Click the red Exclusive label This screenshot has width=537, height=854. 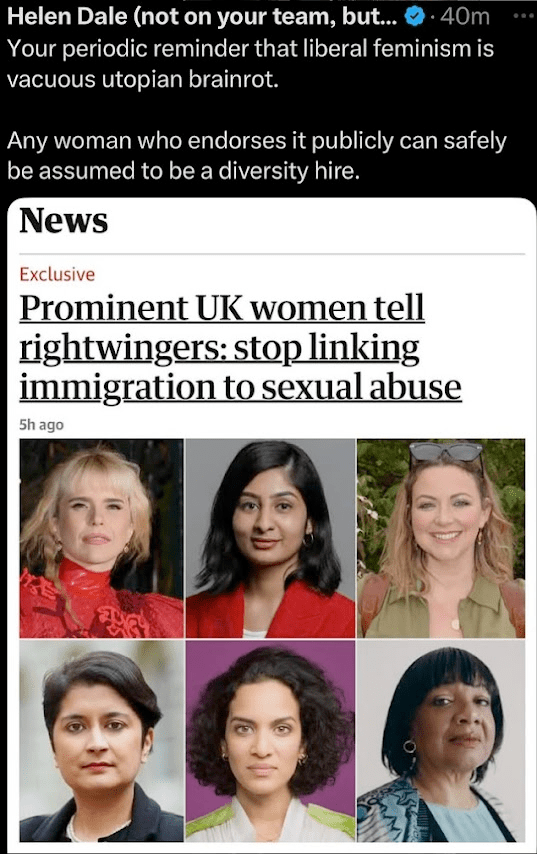pos(57,274)
